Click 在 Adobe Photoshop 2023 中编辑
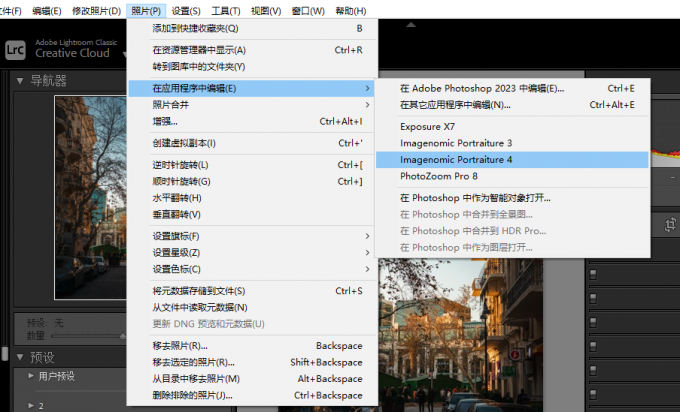The height and width of the screenshot is (412, 680). (480, 88)
